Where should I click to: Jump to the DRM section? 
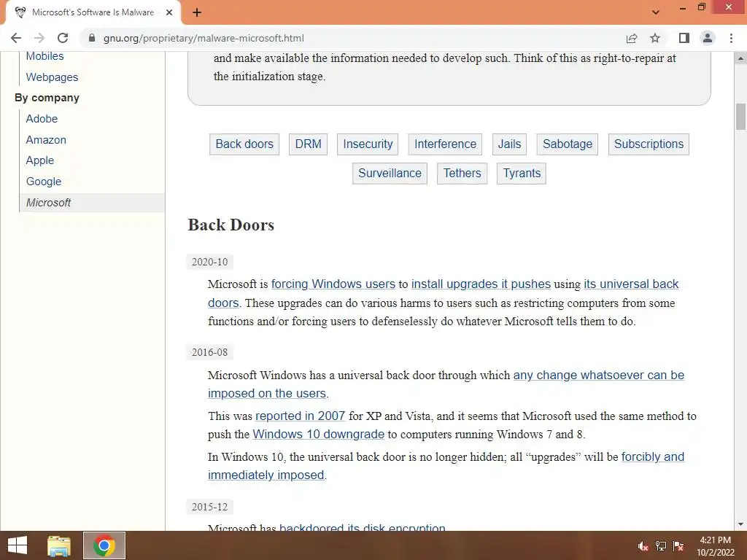(x=309, y=144)
